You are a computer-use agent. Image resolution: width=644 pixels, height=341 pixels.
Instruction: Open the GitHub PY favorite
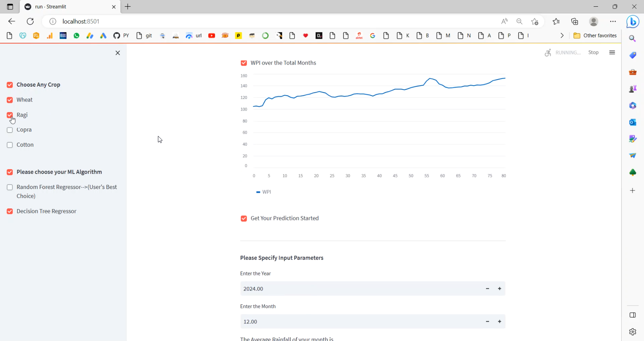coord(121,35)
